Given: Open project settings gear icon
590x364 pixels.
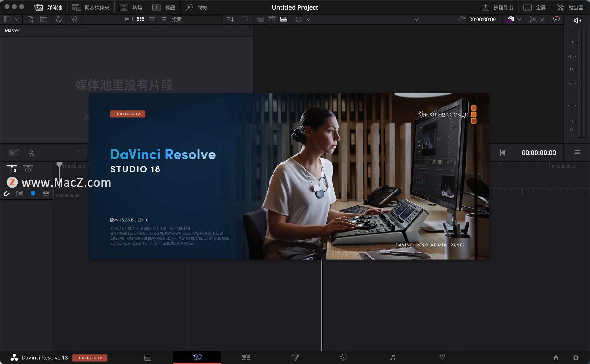Looking at the screenshot, I should 576,358.
